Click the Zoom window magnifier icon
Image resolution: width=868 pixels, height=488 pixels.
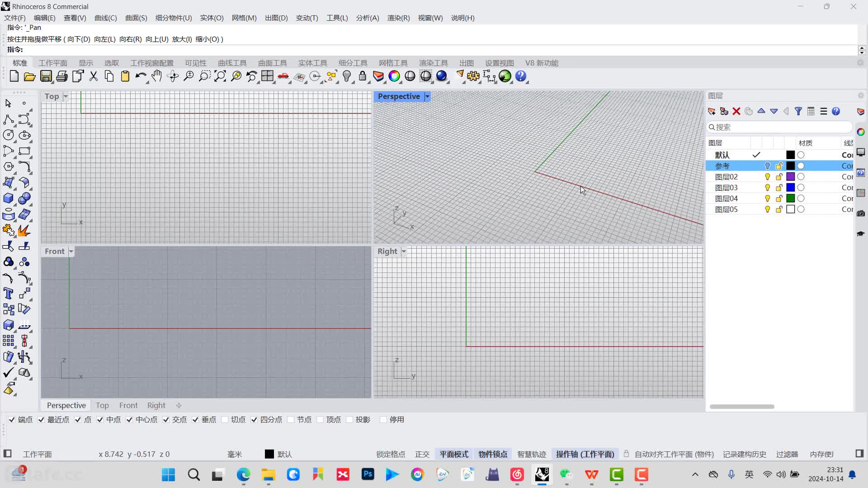204,76
